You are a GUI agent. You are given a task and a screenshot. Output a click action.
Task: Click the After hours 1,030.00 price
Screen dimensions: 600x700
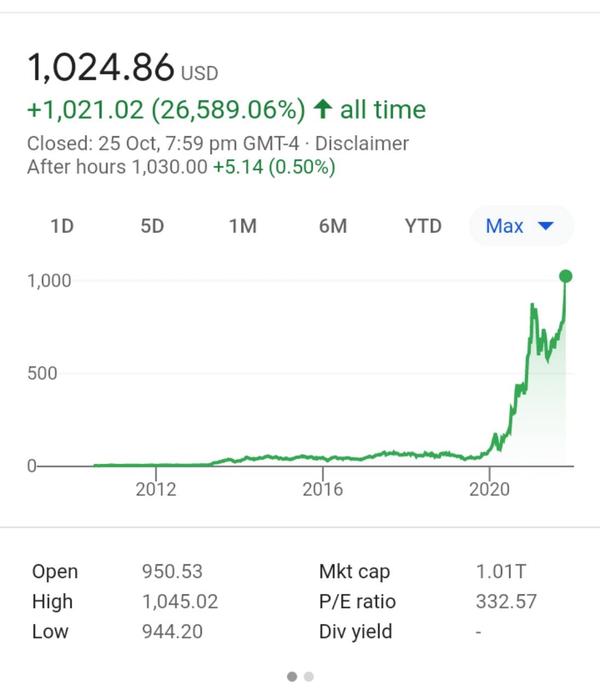(170, 167)
